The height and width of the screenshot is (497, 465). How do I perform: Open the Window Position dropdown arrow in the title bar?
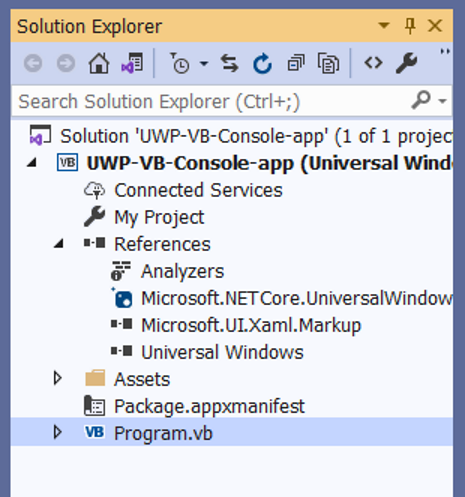(x=384, y=25)
